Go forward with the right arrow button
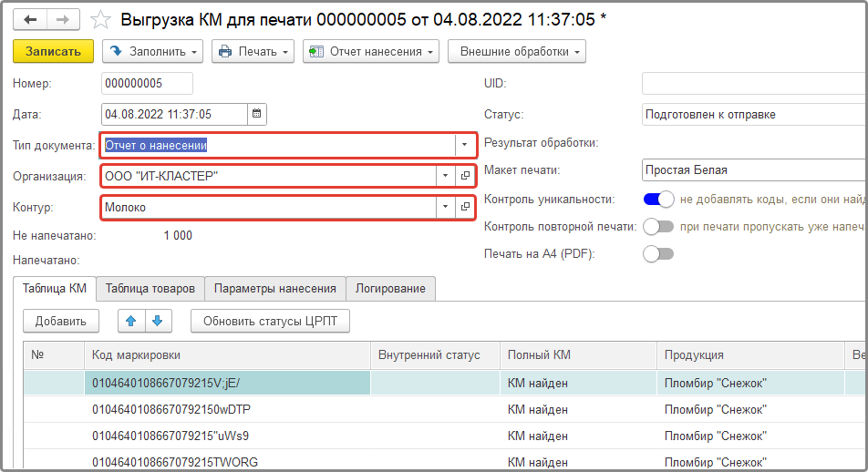 tap(63, 19)
